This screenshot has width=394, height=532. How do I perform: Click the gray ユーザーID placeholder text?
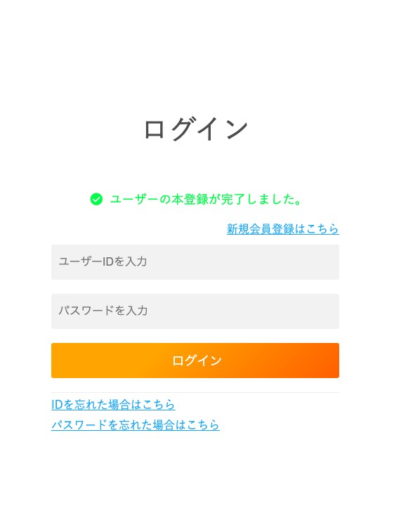click(x=103, y=261)
